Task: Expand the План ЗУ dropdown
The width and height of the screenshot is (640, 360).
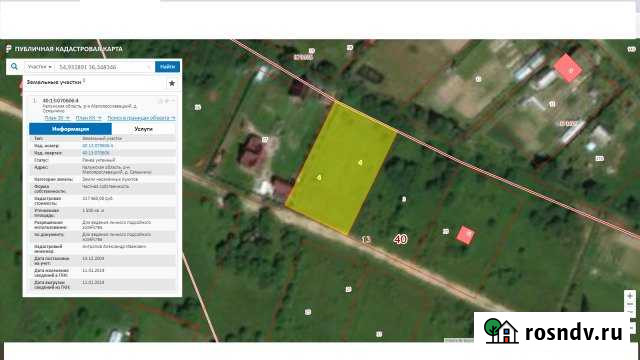Action: click(57, 118)
